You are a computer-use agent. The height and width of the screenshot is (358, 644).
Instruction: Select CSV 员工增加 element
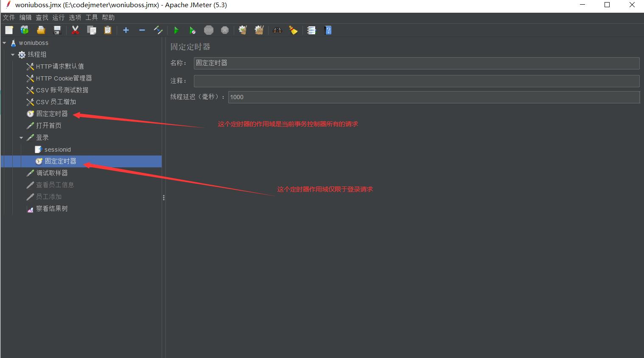click(x=56, y=102)
